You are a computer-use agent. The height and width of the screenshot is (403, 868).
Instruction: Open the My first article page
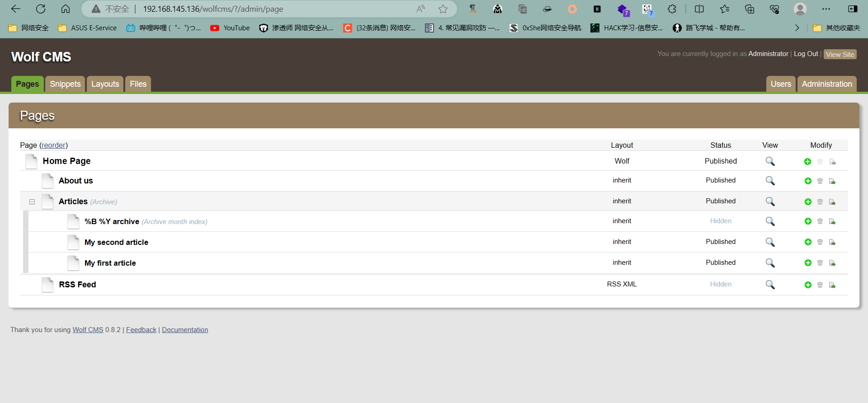(110, 263)
